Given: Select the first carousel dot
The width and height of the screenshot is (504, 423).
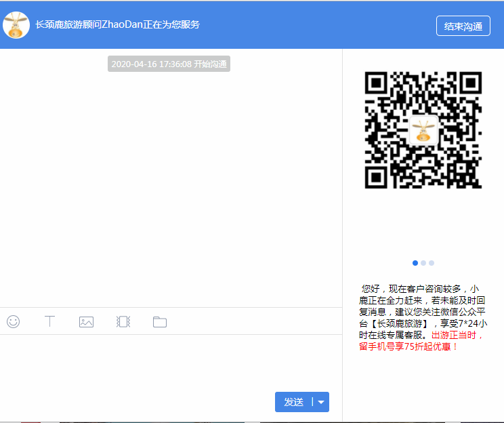Looking at the screenshot, I should pos(415,263).
